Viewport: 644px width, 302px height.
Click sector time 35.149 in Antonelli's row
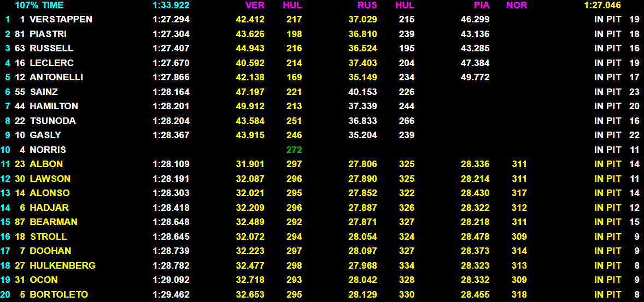click(x=362, y=77)
